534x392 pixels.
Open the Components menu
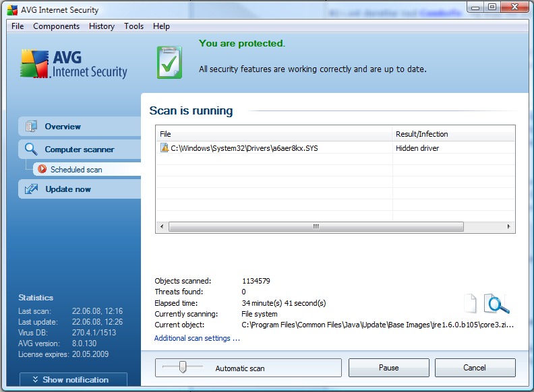(56, 26)
